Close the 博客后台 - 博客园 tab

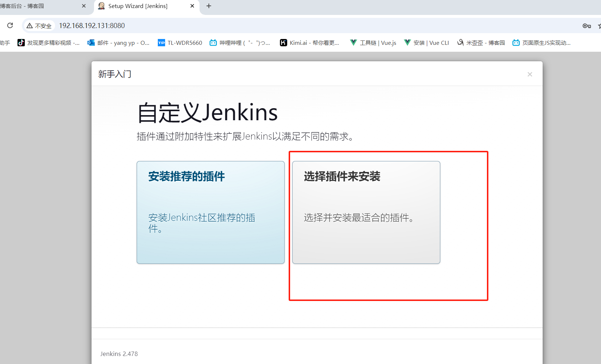84,6
